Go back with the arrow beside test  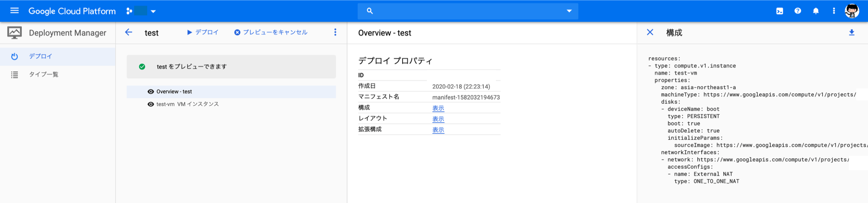[129, 32]
